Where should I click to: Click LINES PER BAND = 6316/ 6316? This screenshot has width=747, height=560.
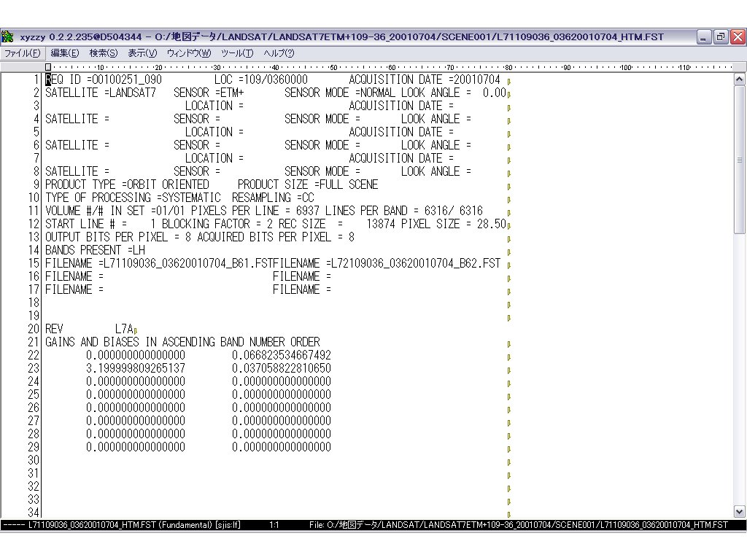click(x=404, y=211)
